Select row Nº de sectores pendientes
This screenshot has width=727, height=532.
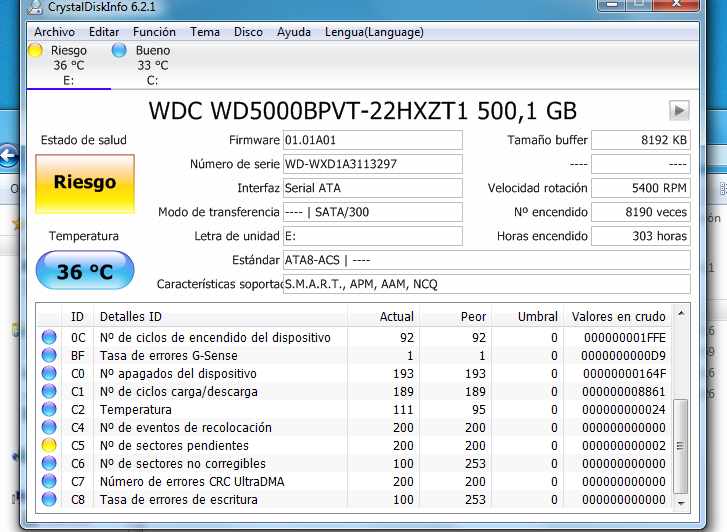355,445
